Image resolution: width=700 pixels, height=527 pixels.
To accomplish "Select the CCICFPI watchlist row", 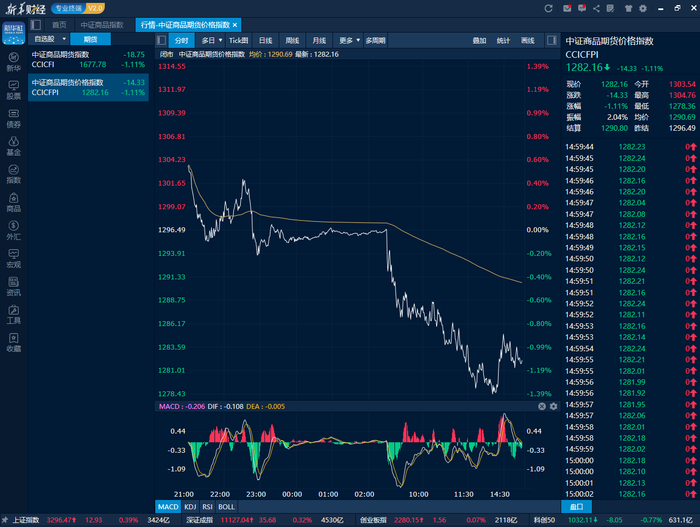I will point(88,88).
